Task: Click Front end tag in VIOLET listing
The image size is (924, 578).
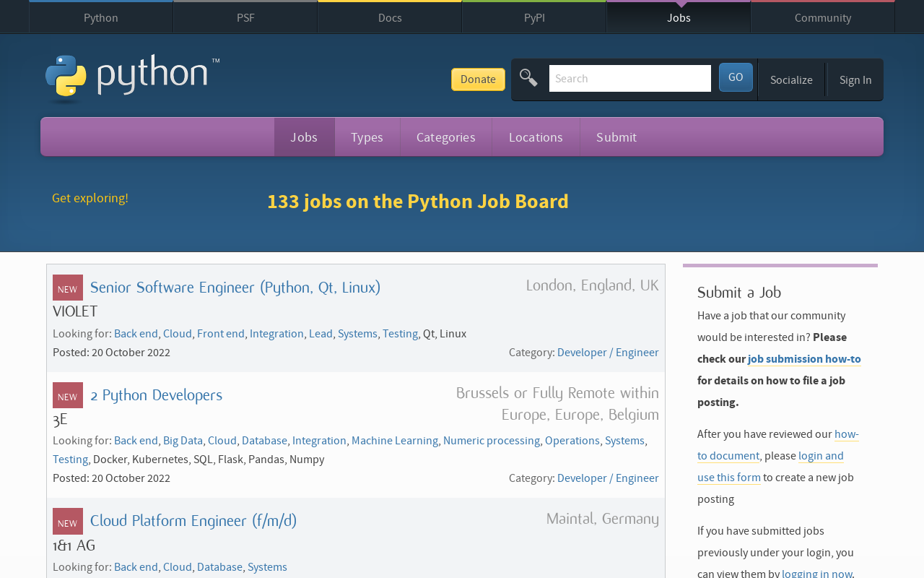Action: click(221, 334)
